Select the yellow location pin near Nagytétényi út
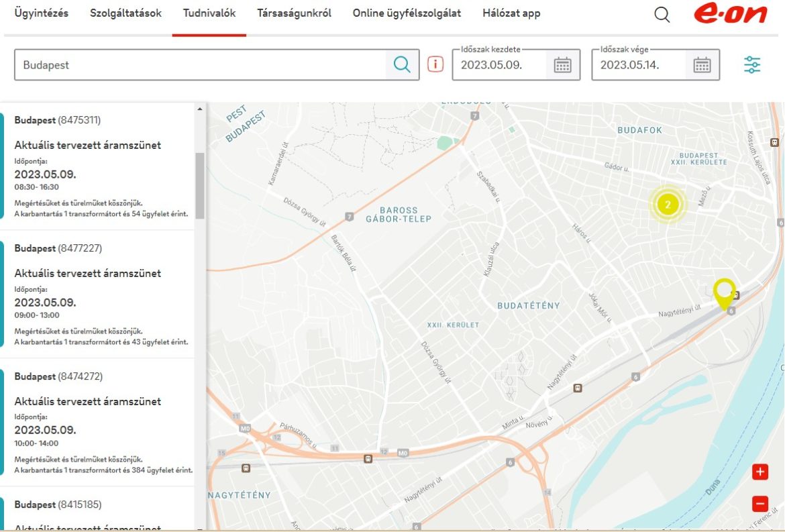 coord(724,292)
